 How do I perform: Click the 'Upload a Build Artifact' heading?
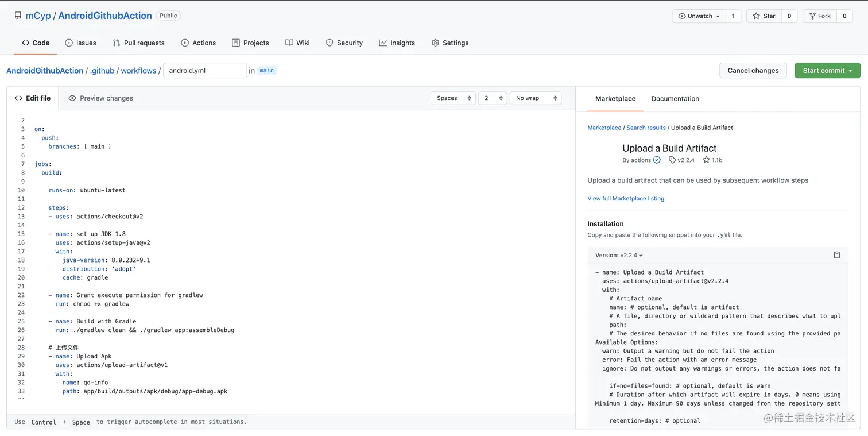669,148
